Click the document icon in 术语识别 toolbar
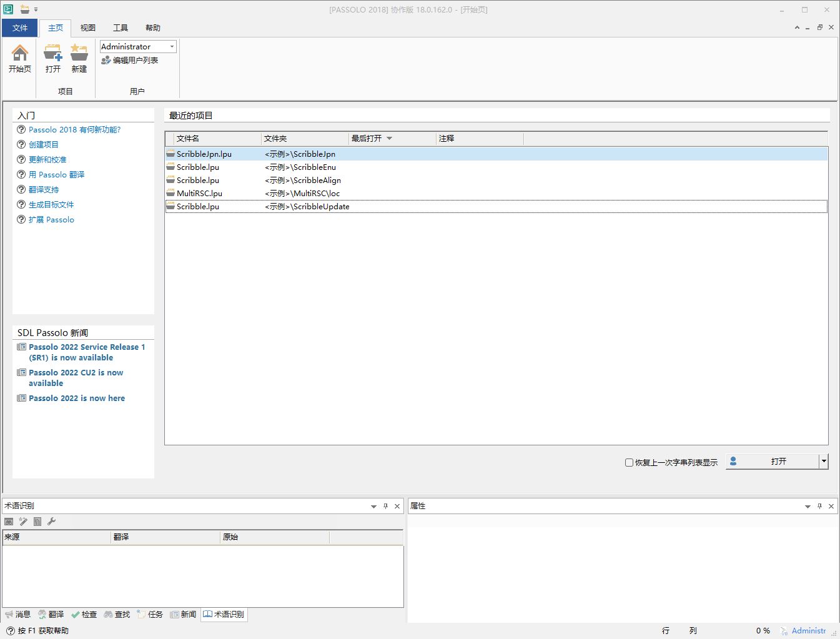Image resolution: width=840 pixels, height=639 pixels. pyautogui.click(x=37, y=522)
